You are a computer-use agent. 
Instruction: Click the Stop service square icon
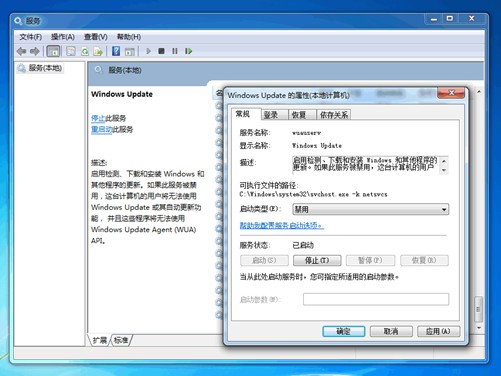tap(161, 51)
